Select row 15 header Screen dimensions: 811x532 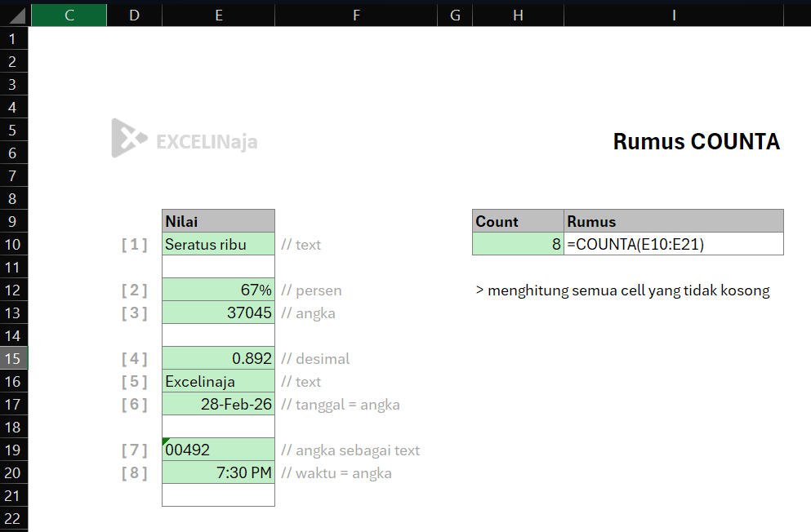pyautogui.click(x=13, y=358)
